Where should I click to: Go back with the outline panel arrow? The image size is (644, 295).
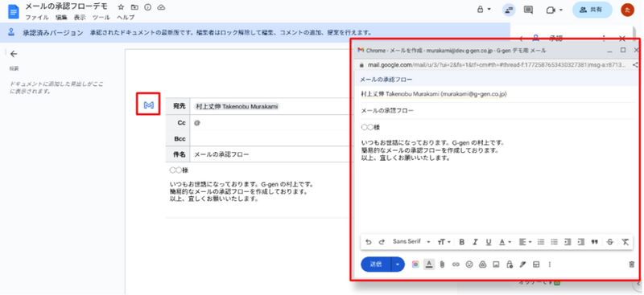coord(14,54)
